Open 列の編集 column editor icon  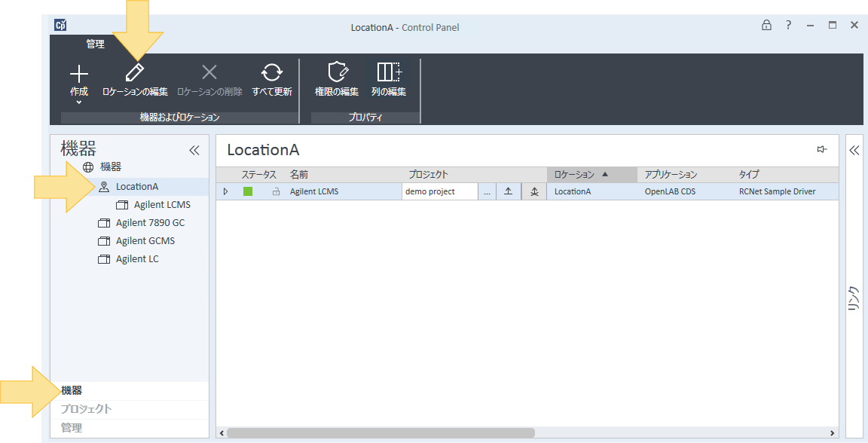[x=388, y=73]
